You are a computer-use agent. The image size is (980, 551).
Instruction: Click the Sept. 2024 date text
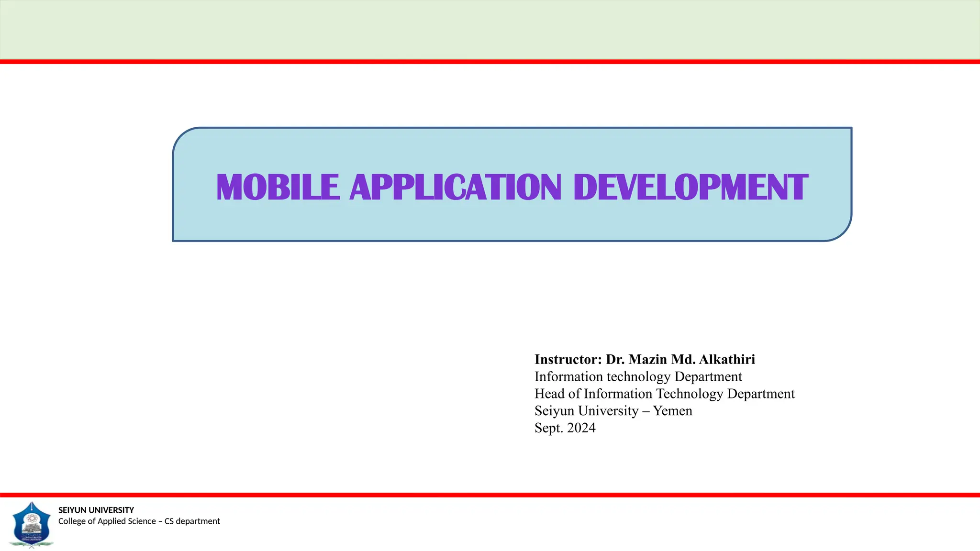coord(565,428)
